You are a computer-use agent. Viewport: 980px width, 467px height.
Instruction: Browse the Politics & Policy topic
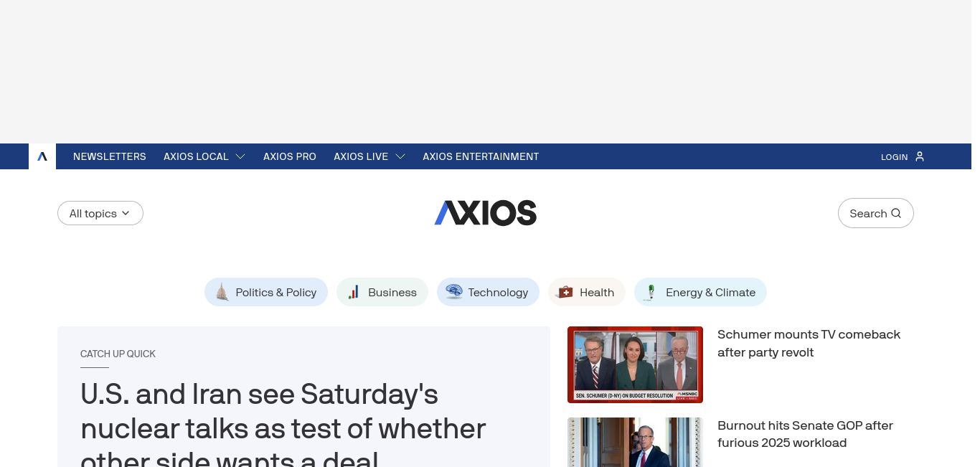coord(266,292)
